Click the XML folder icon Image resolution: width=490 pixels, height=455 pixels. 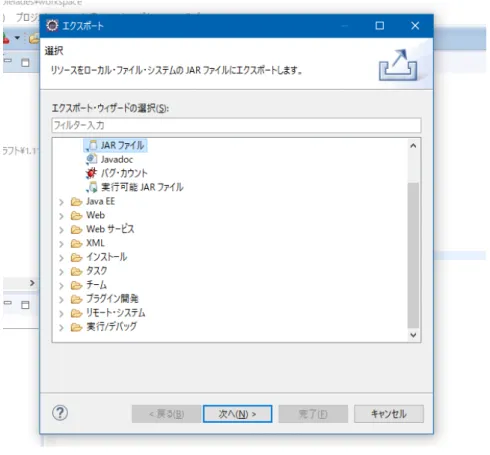(76, 244)
